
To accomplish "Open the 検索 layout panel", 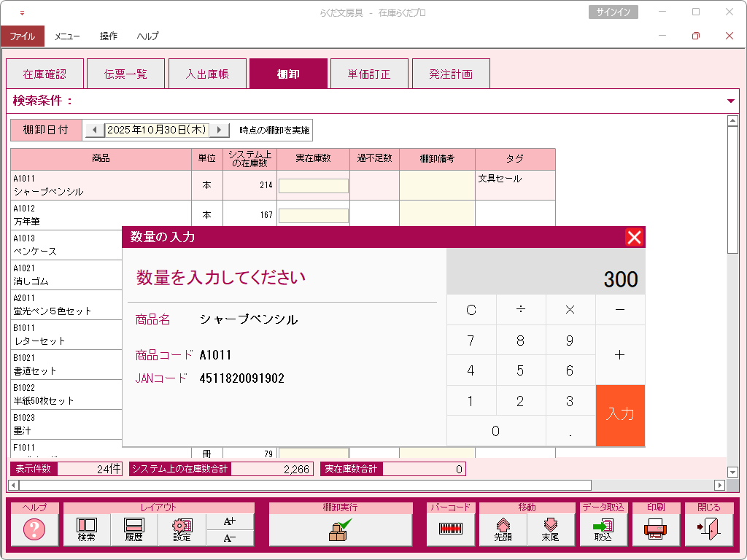I will click(x=87, y=529).
